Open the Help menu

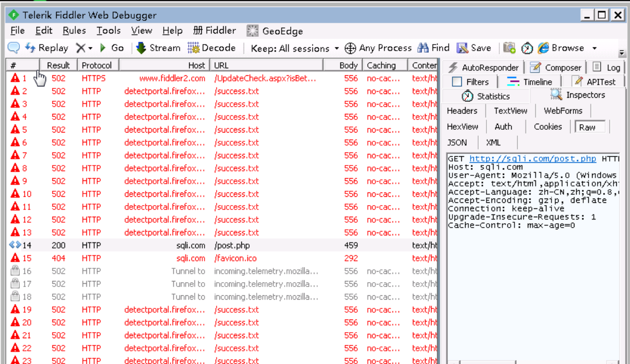tap(173, 31)
